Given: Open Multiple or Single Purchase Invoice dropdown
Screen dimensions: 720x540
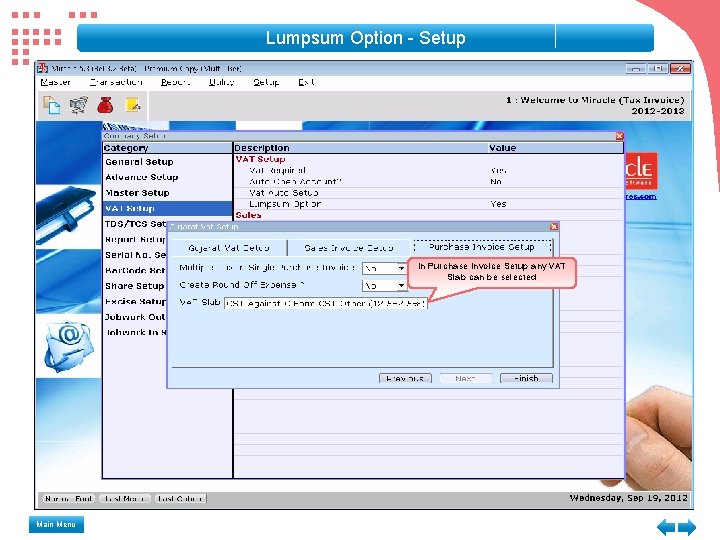Looking at the screenshot, I should [x=401, y=268].
